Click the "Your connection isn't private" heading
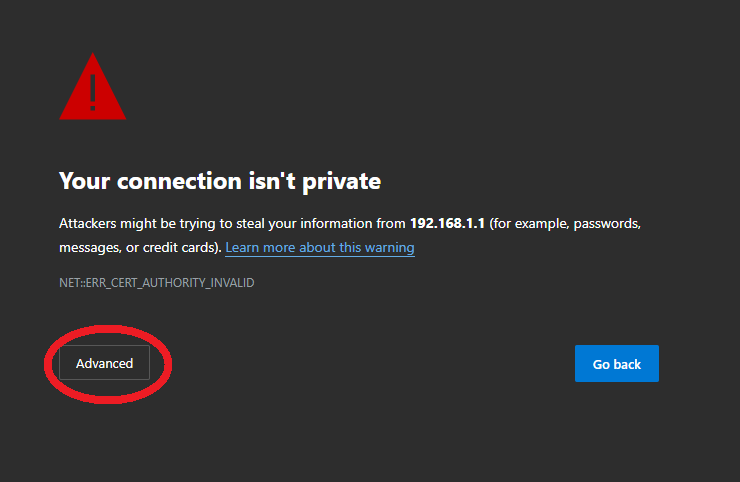The image size is (740, 482). click(220, 181)
